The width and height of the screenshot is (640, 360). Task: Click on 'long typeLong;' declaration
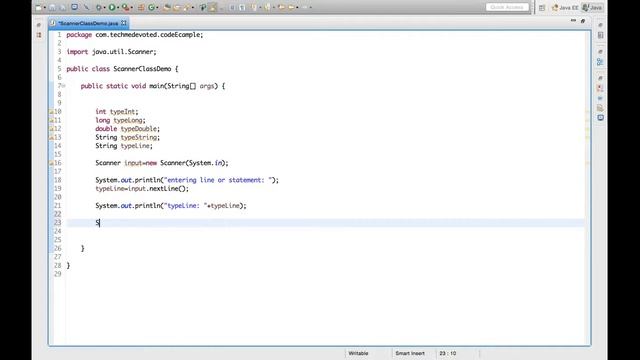coord(120,120)
